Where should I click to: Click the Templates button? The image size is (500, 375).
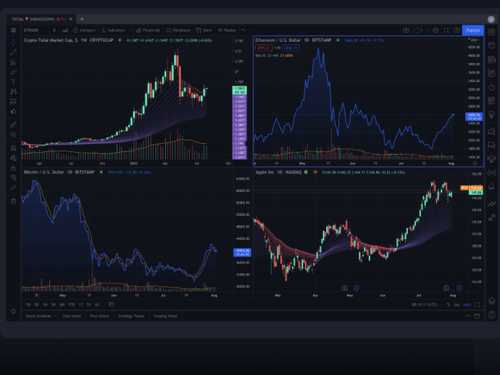pos(178,30)
